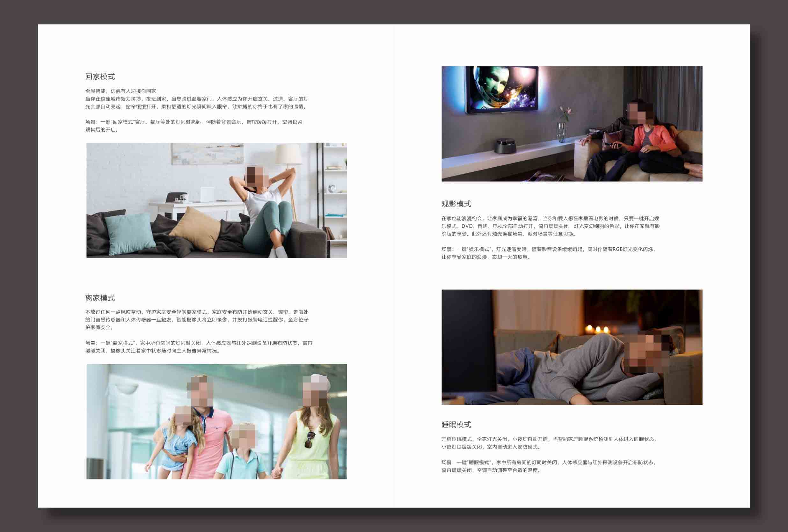Click the 离家模式 heading
Screen dimensions: 788x532
pos(100,298)
